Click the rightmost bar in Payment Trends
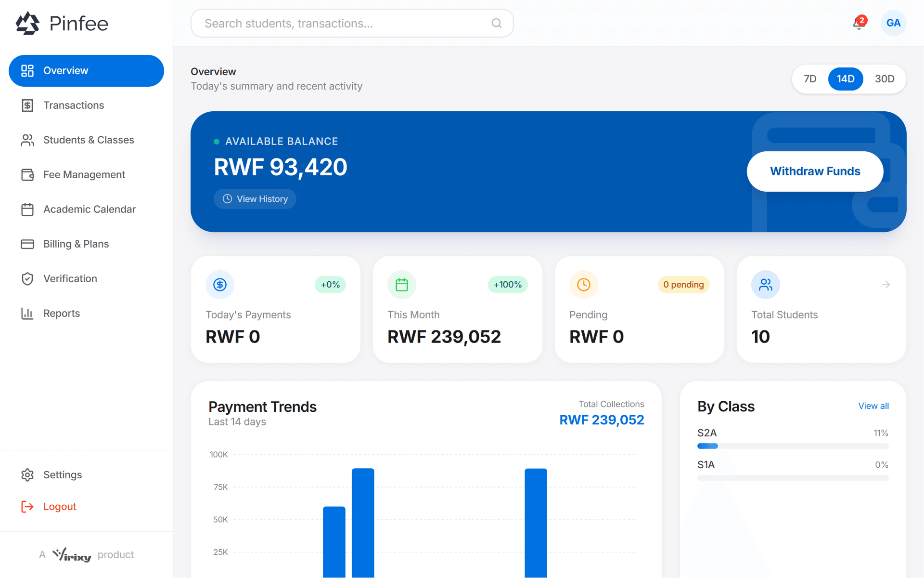This screenshot has height=578, width=924. (x=536, y=523)
